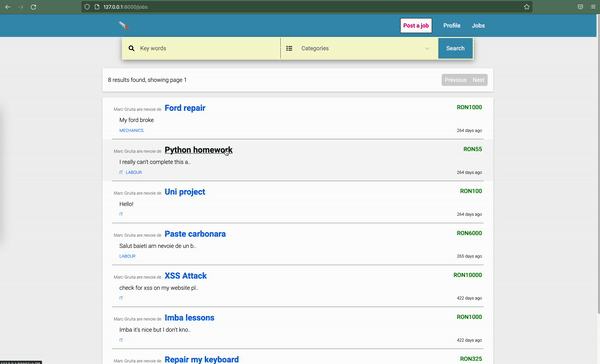Click the site logo in the header
The image size is (600, 364).
click(124, 26)
